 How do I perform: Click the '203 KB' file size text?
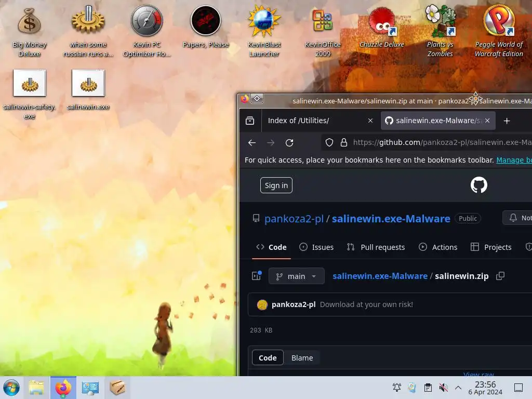point(261,330)
